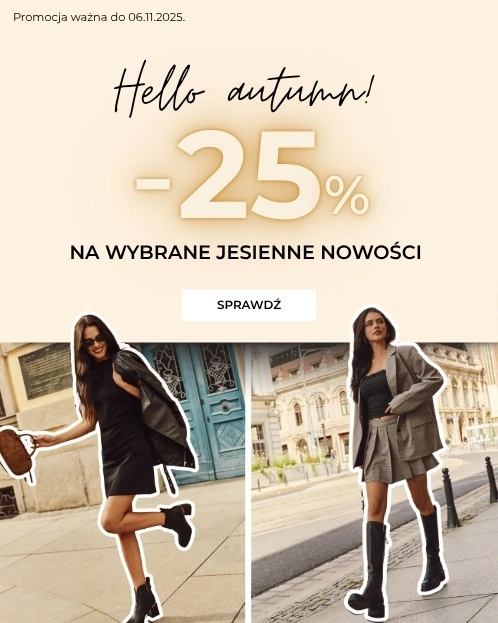Click the black lace-trim top

pyautogui.click(x=375, y=394)
